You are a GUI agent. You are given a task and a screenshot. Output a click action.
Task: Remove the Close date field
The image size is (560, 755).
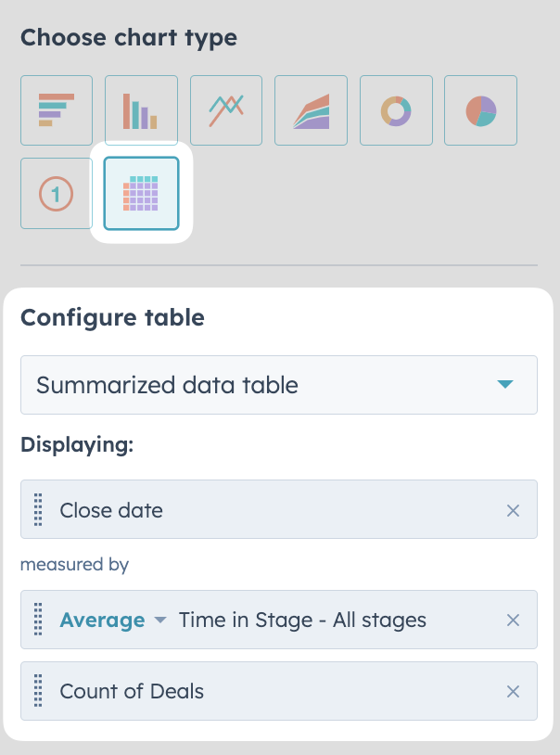click(514, 510)
